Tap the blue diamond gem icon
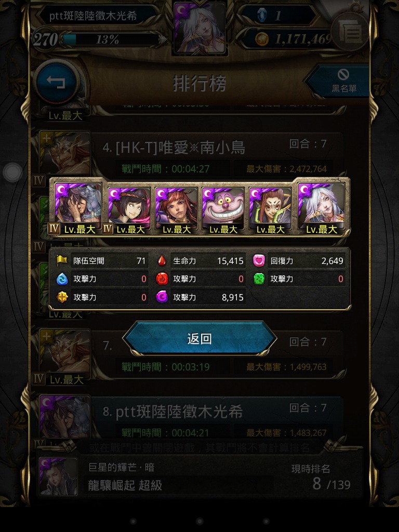Image resolution: width=399 pixels, height=532 pixels. pos(262,15)
